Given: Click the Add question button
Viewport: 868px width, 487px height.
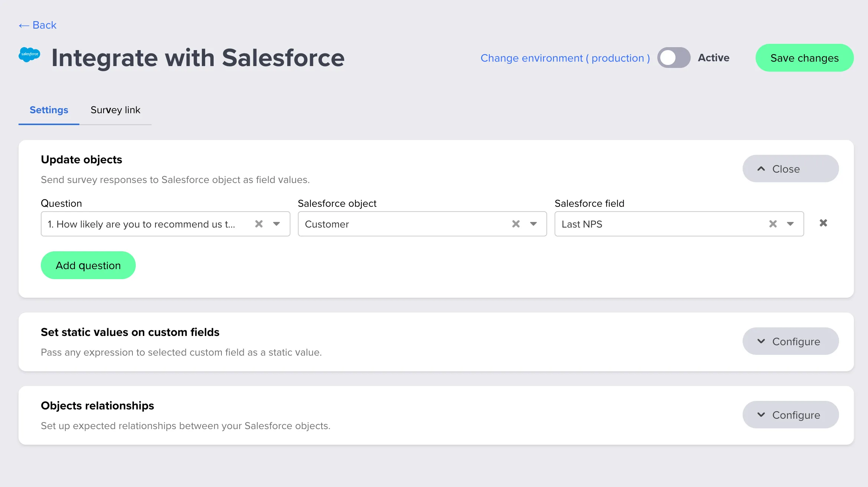Looking at the screenshot, I should (x=88, y=265).
